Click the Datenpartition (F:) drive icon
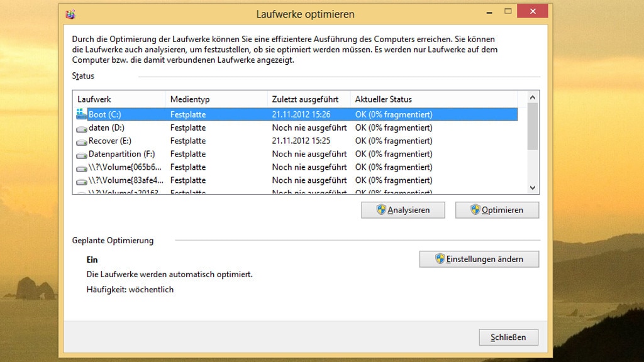644x362 pixels. click(82, 154)
